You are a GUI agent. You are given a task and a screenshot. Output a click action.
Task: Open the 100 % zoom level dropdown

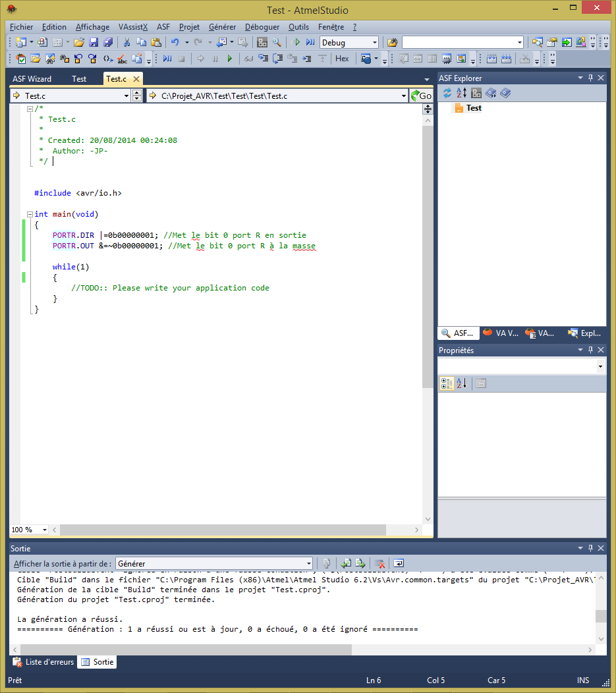click(45, 530)
